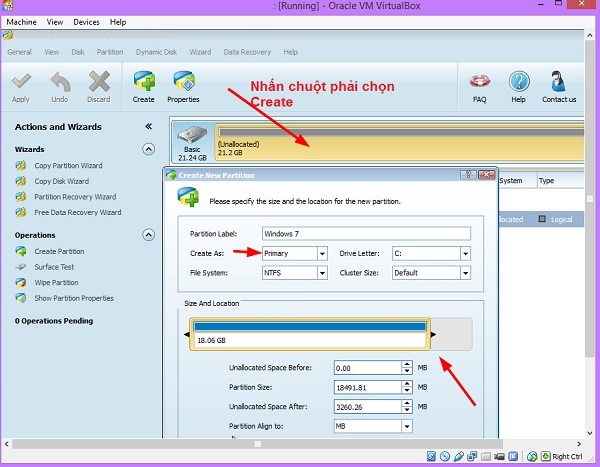Open the VirtualBox Machine menu

(21, 22)
